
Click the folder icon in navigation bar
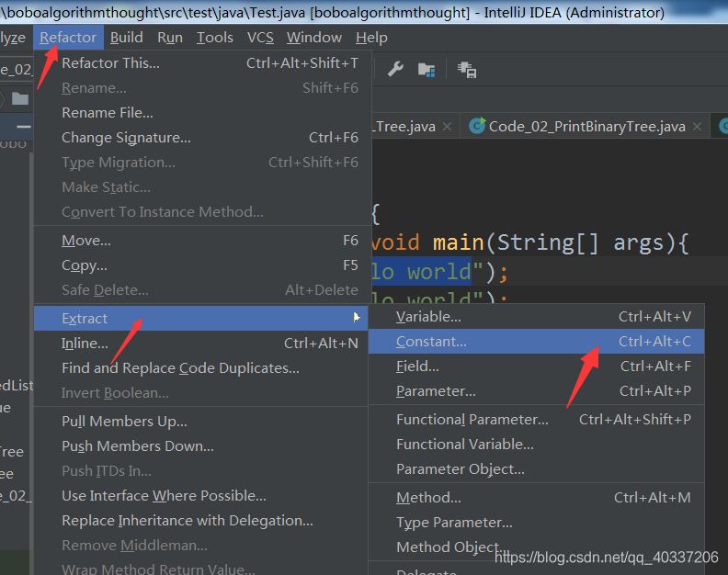[x=20, y=98]
